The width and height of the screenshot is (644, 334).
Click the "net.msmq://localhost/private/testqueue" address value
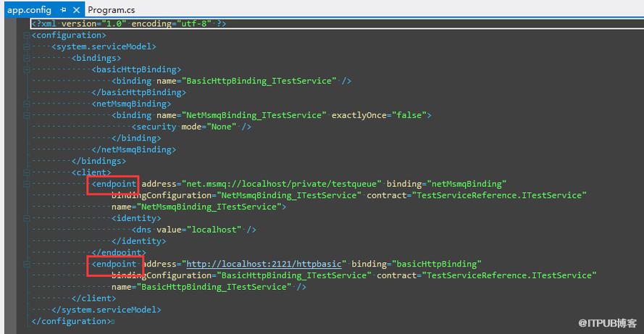tap(282, 183)
